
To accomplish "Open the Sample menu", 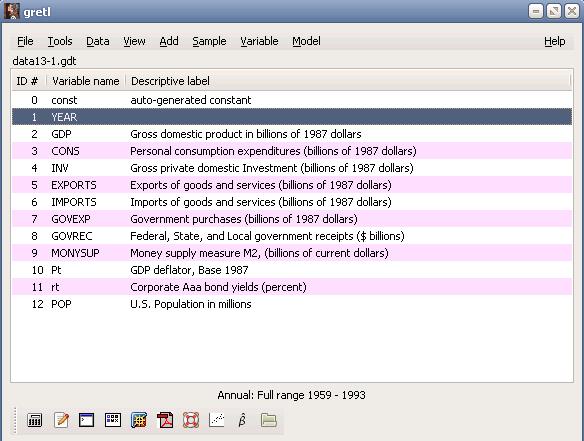I will pos(209,41).
